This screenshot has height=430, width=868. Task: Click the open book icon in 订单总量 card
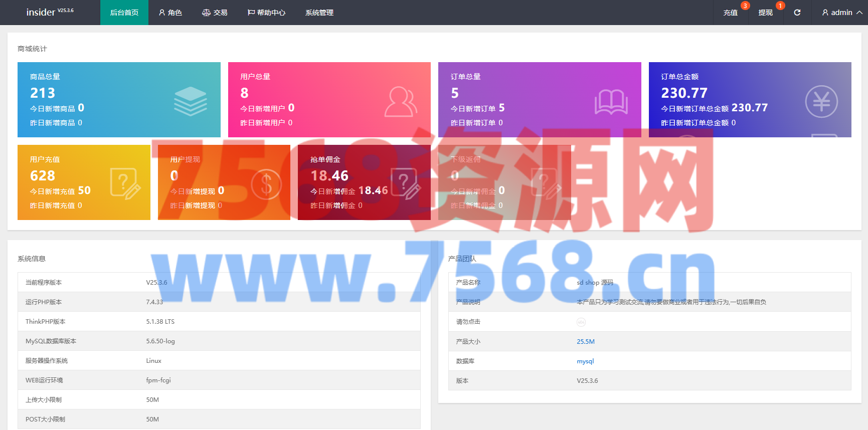point(611,102)
